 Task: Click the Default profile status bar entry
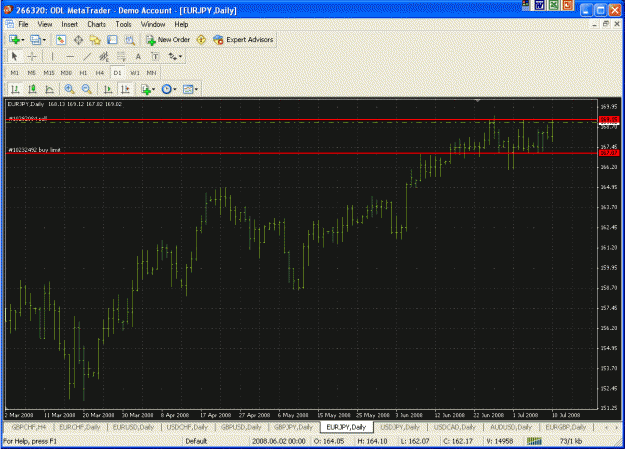[196, 441]
